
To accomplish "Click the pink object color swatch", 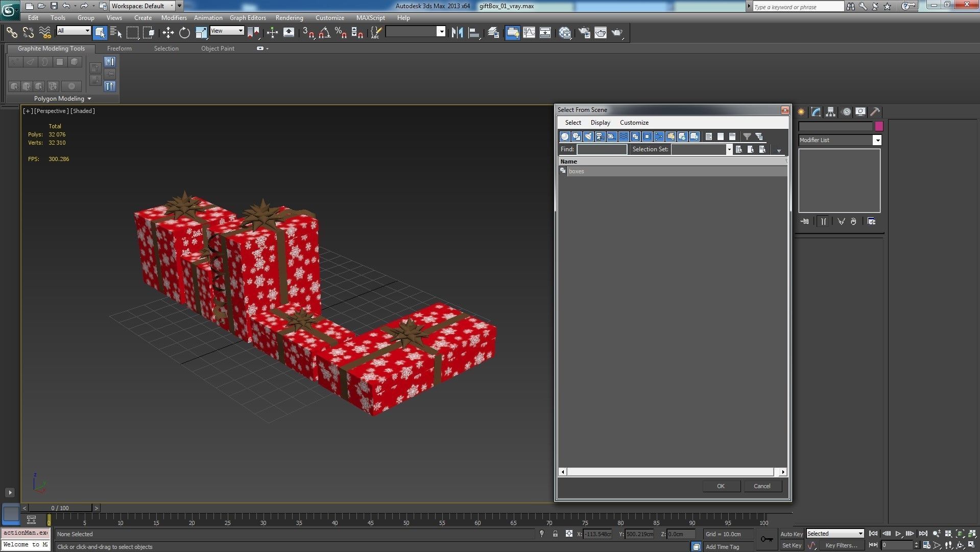I will click(x=879, y=126).
